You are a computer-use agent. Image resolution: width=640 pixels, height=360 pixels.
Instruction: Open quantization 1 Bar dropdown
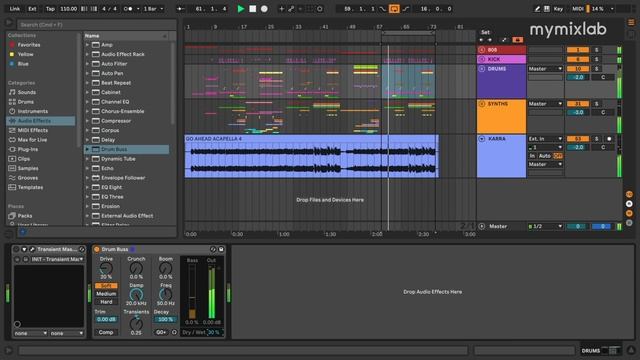tap(153, 9)
